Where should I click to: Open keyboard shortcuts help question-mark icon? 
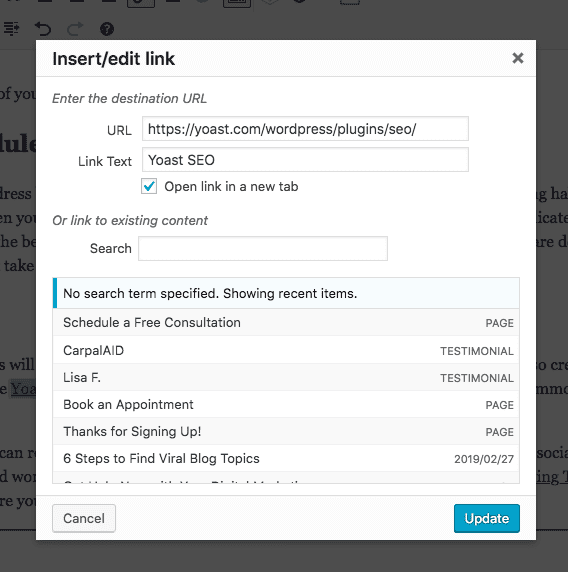click(x=107, y=29)
